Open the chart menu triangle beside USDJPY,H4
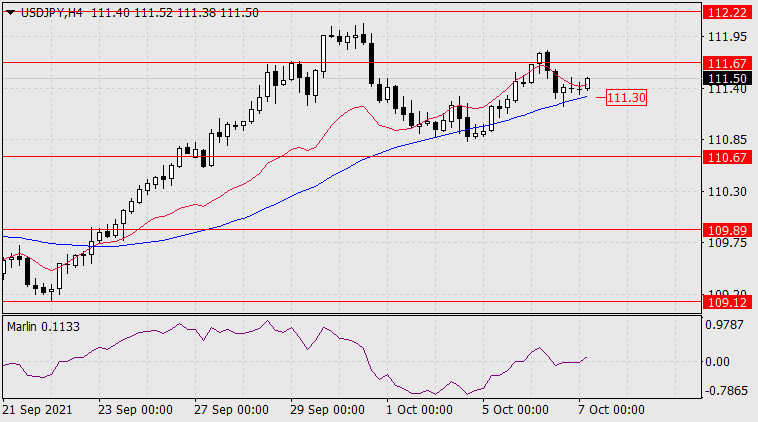This screenshot has width=758, height=422. (x=11, y=13)
